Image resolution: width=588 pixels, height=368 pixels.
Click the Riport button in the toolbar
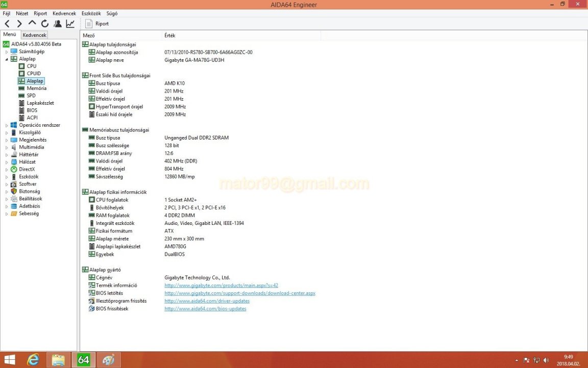click(x=97, y=24)
